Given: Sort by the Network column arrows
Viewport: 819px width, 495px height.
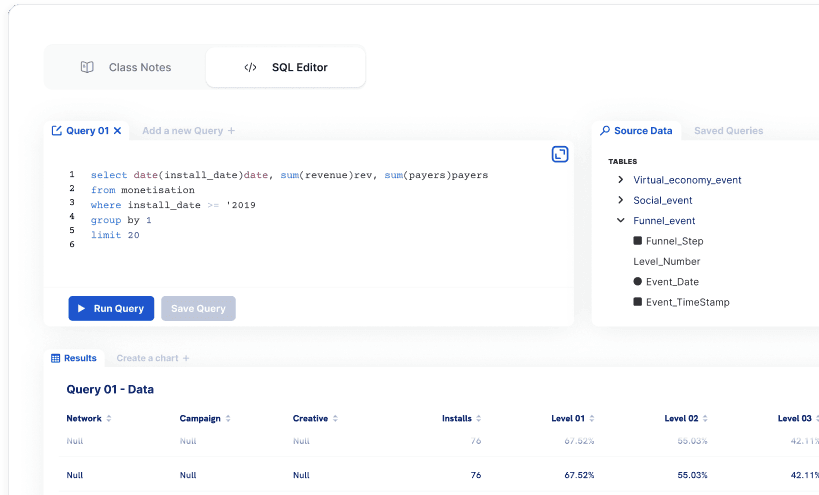Looking at the screenshot, I should point(109,419).
